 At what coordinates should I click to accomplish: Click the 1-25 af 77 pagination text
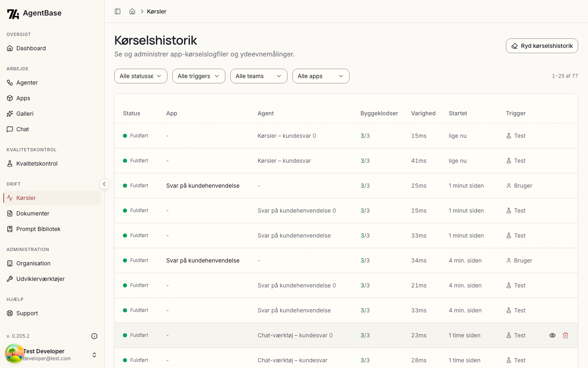click(565, 76)
